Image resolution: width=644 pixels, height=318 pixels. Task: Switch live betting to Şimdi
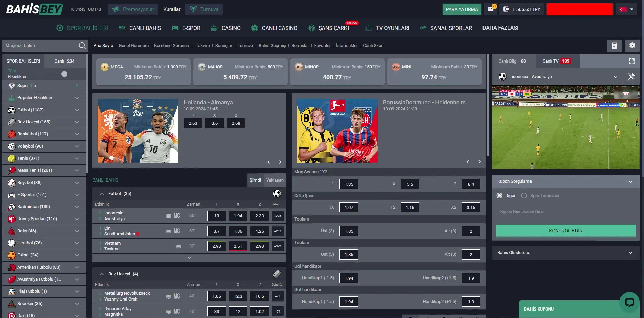255,180
